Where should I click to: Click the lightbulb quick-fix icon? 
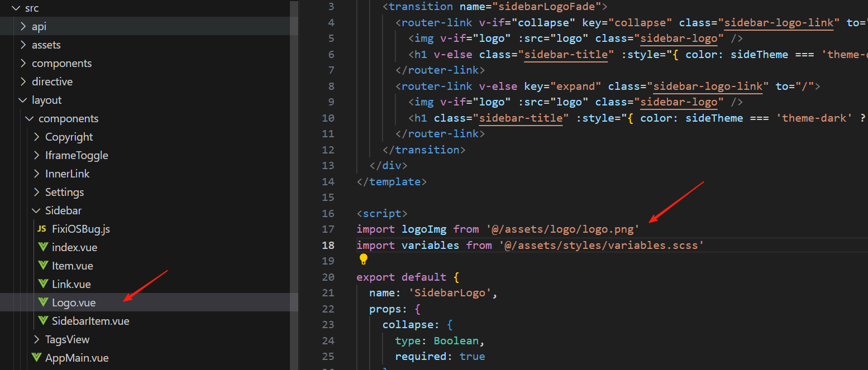[364, 260]
